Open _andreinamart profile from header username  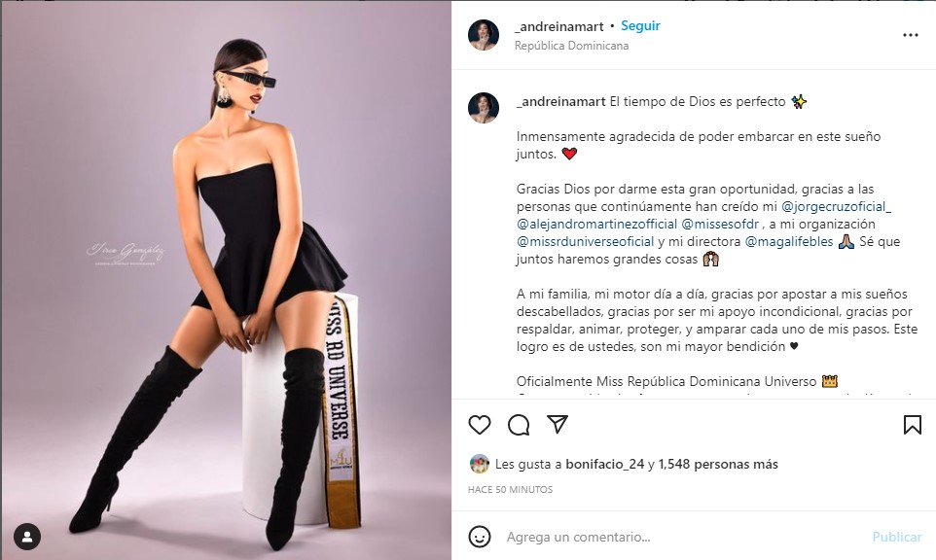[x=559, y=26]
